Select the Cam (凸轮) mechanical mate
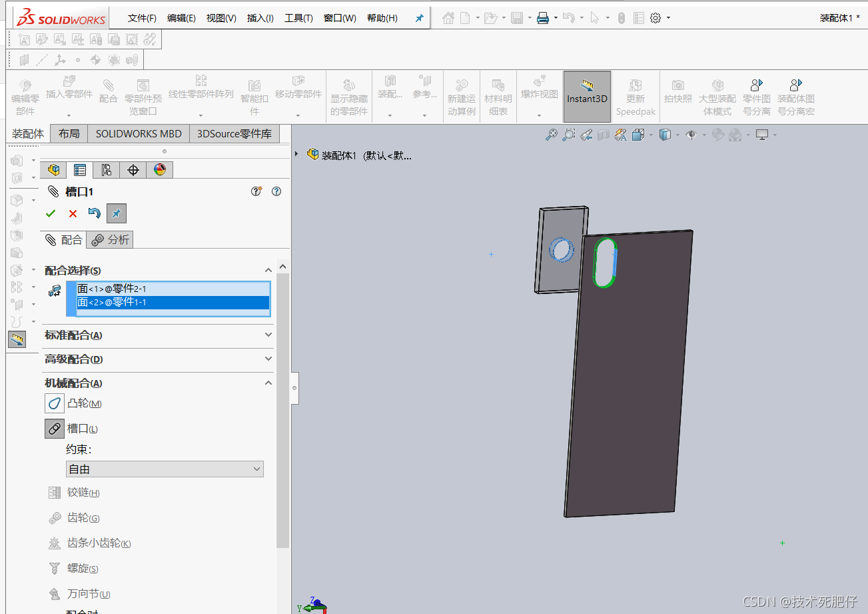Viewport: 868px width, 614px height. click(55, 403)
